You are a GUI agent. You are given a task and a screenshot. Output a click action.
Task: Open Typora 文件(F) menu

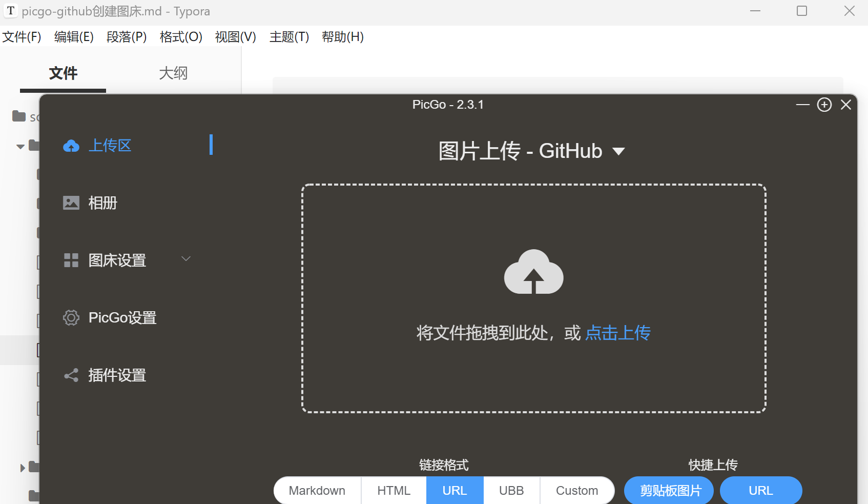pyautogui.click(x=22, y=37)
